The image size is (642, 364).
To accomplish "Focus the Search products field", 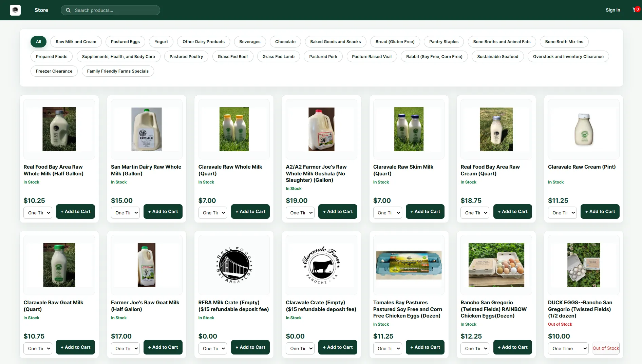I will (110, 10).
